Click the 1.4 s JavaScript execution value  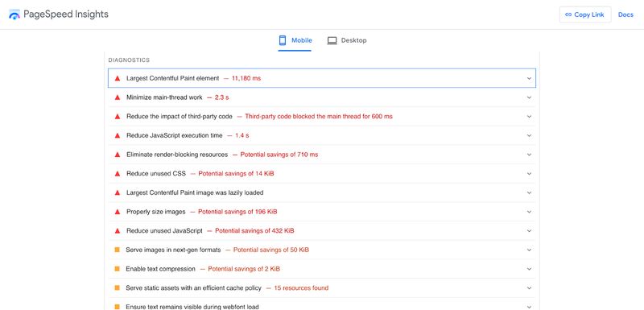(242, 135)
